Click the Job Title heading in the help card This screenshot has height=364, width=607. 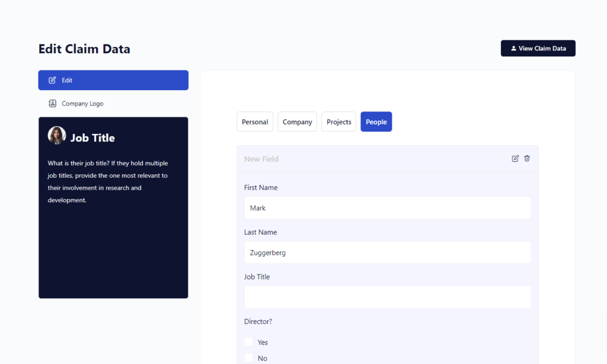point(92,138)
